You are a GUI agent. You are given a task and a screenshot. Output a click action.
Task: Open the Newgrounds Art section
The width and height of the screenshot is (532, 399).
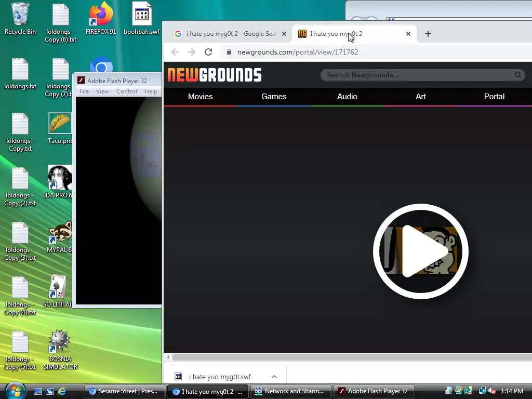click(421, 96)
